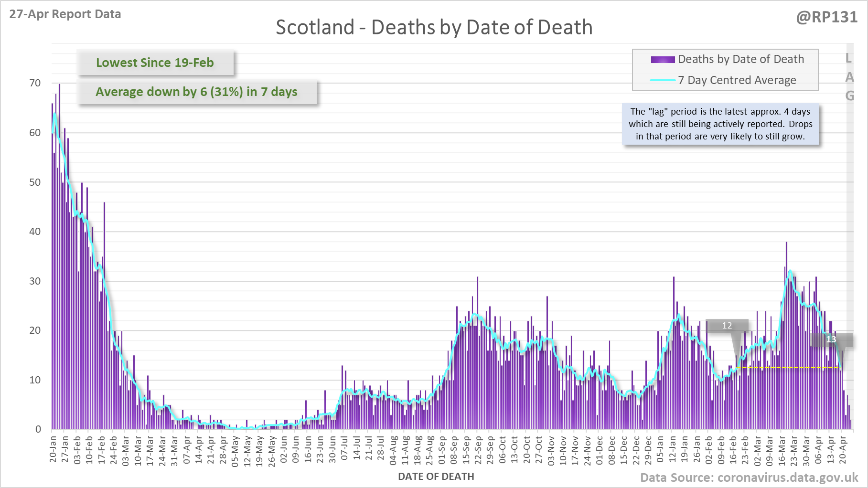
Task: Click the cyan 7 Day Centred Average legend line
Action: (x=663, y=80)
